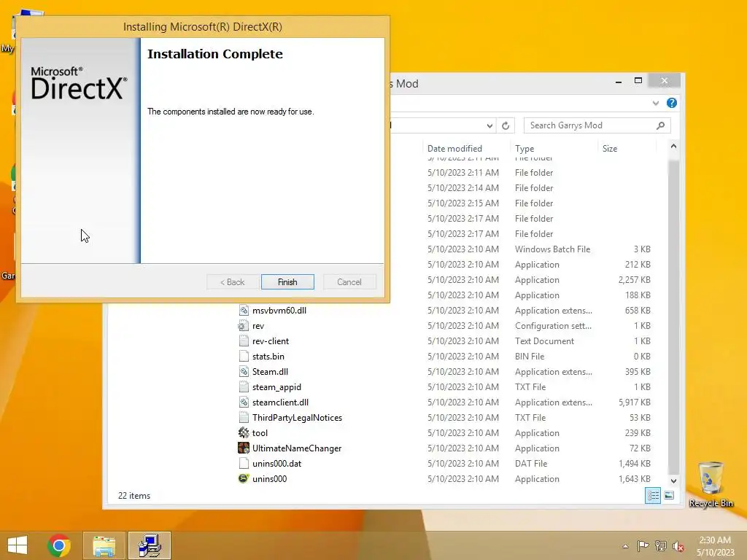
Task: Select the unins000.dat file icon
Action: (x=244, y=463)
